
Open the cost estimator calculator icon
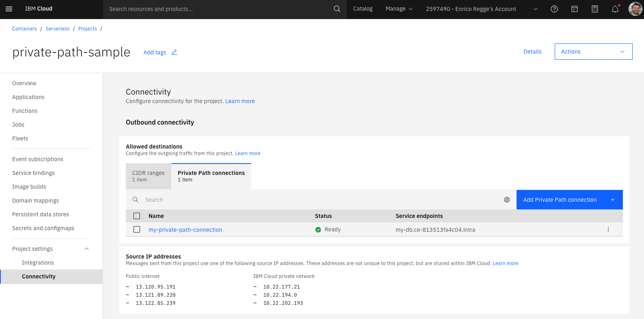point(594,9)
